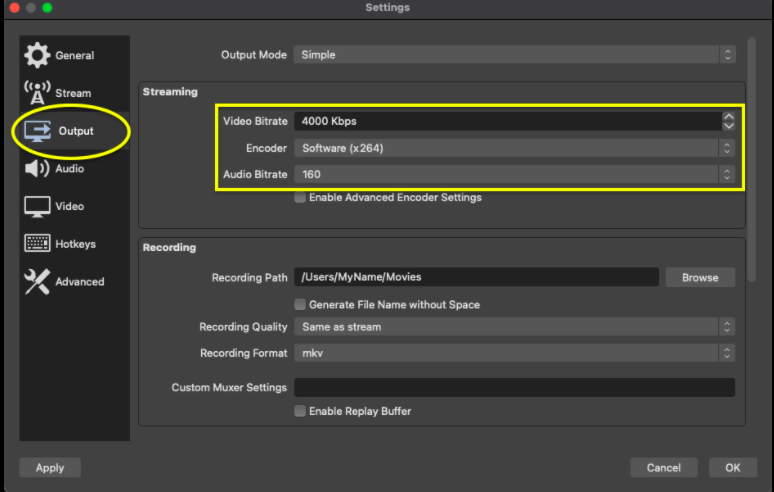Screen dimensions: 774x492
Task: Enable Replay Buffer checkbox
Action: click(300, 411)
